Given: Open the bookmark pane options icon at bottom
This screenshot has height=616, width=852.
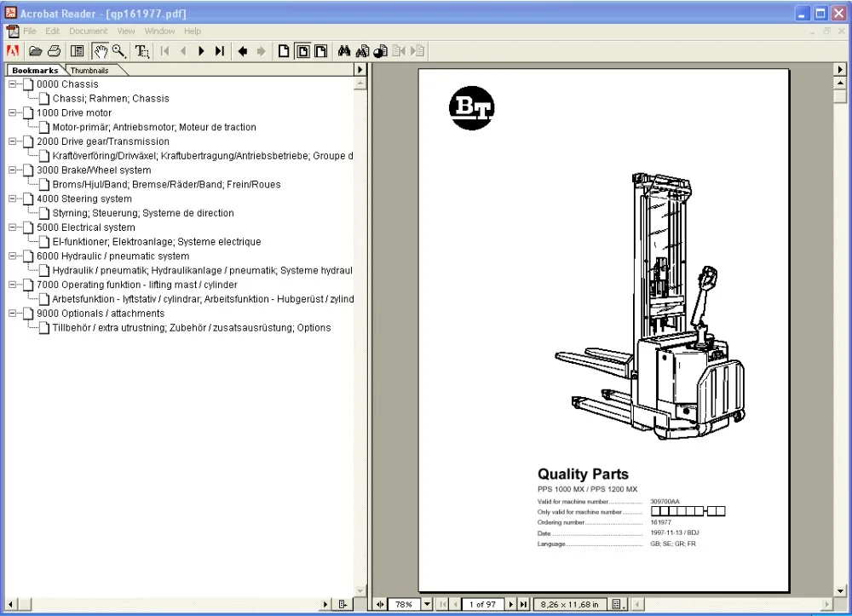Looking at the screenshot, I should [x=343, y=604].
